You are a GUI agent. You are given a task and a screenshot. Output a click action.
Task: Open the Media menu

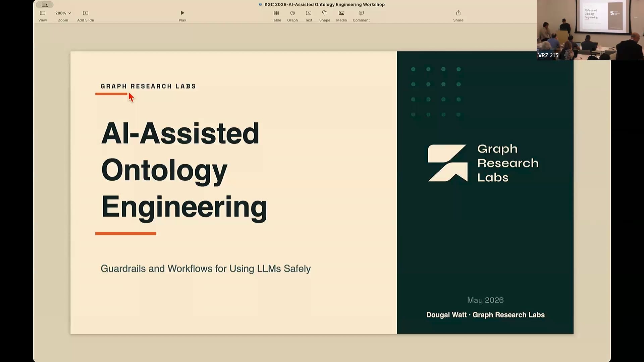pos(341,16)
